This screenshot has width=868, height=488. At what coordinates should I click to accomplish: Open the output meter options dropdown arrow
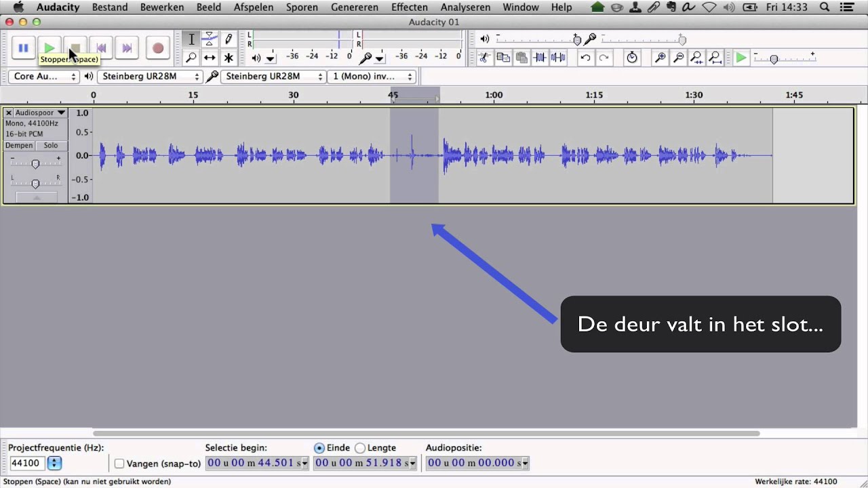[270, 58]
